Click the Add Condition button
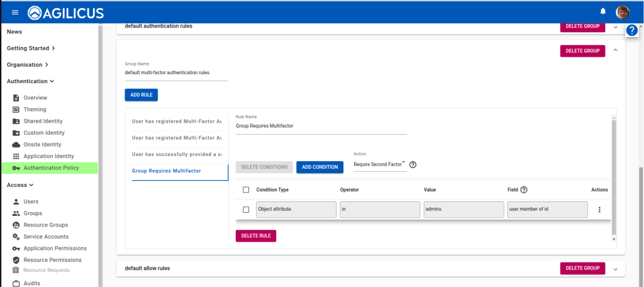Screen dimensions: 644x287 coord(319,167)
